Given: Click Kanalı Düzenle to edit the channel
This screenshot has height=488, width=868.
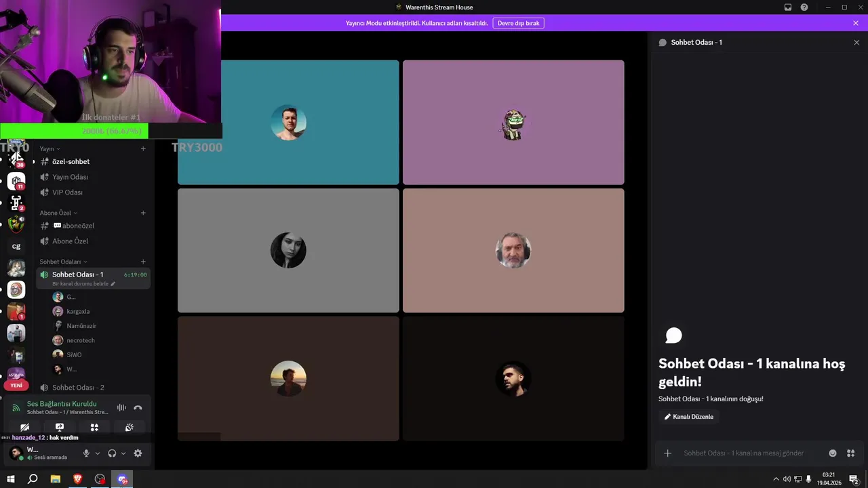Looking at the screenshot, I should coord(689,417).
